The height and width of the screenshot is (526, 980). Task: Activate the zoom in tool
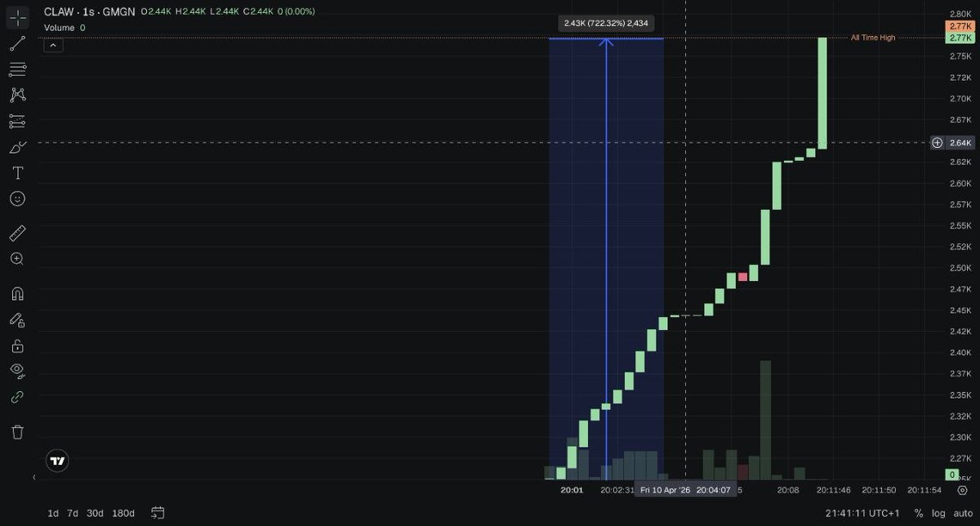point(18,259)
